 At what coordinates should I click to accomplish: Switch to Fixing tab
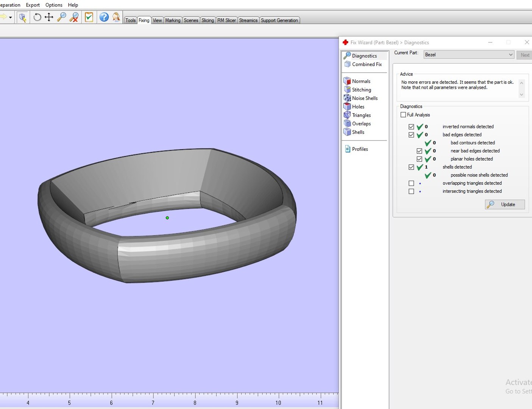144,20
